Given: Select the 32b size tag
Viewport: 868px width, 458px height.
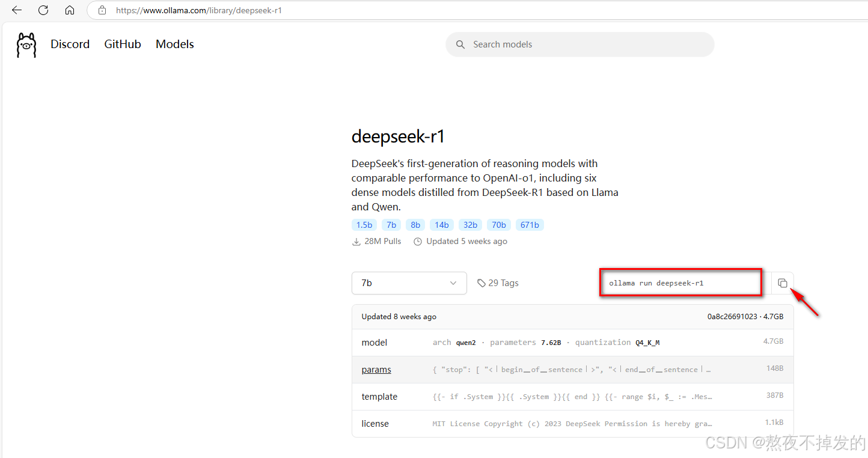Looking at the screenshot, I should click(470, 225).
